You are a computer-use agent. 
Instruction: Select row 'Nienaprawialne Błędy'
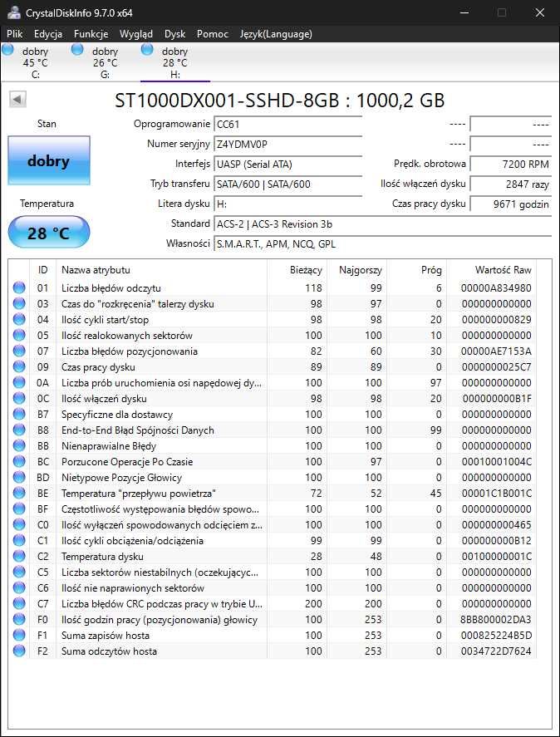273,445
